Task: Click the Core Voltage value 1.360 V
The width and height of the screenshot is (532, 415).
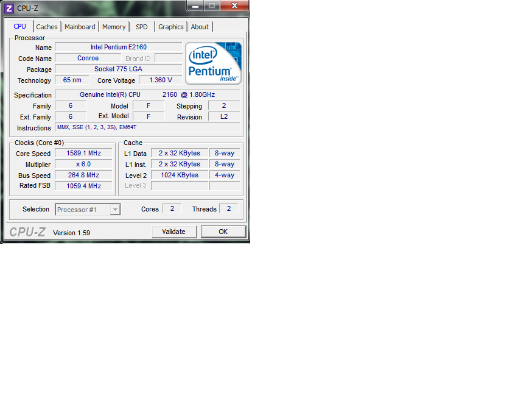Action: [161, 80]
